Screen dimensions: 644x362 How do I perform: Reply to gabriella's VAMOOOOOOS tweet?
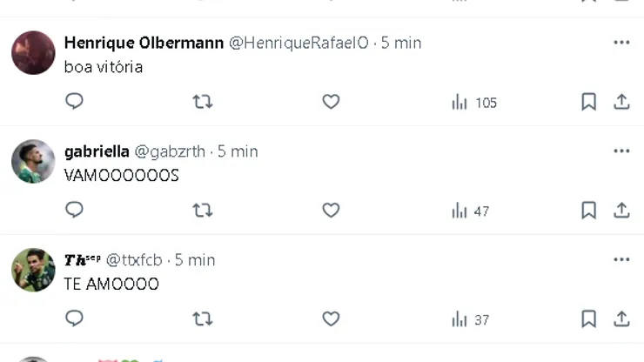pos(75,210)
